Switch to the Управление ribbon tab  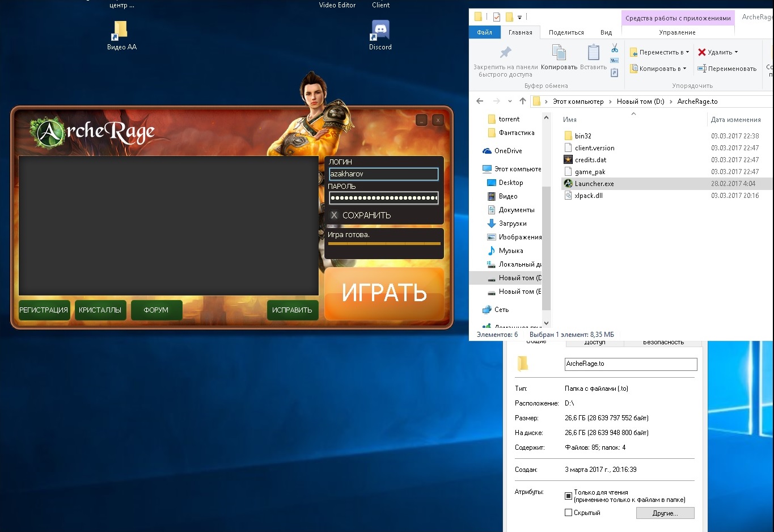pos(678,32)
